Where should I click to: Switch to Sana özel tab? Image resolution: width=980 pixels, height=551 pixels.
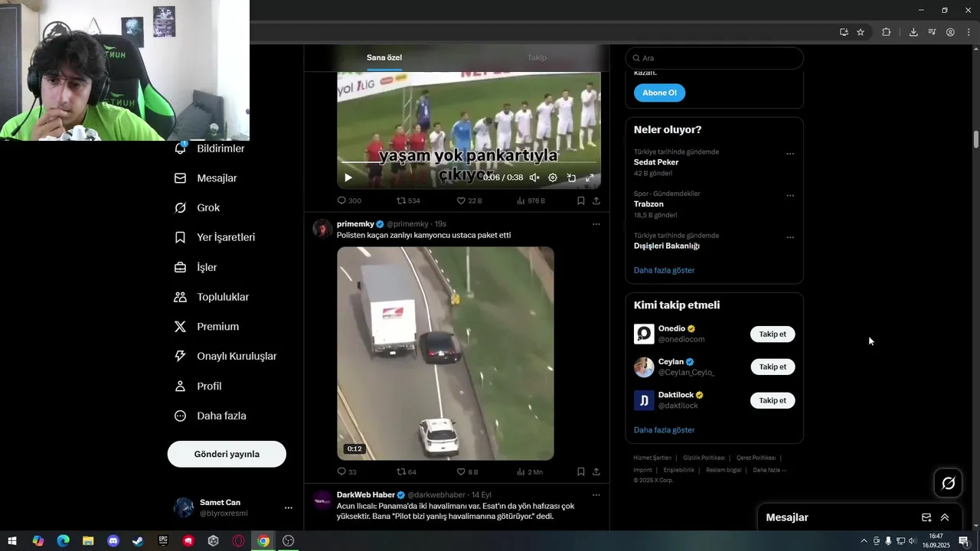click(x=384, y=57)
